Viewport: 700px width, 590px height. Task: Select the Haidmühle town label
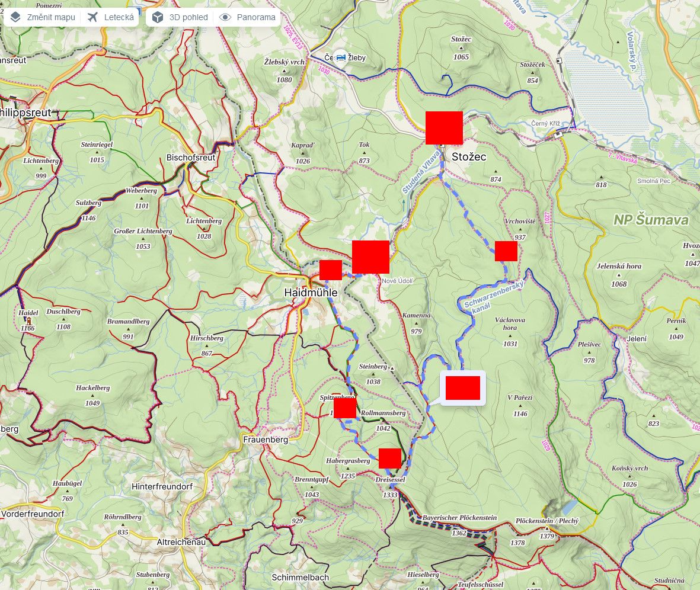click(311, 293)
